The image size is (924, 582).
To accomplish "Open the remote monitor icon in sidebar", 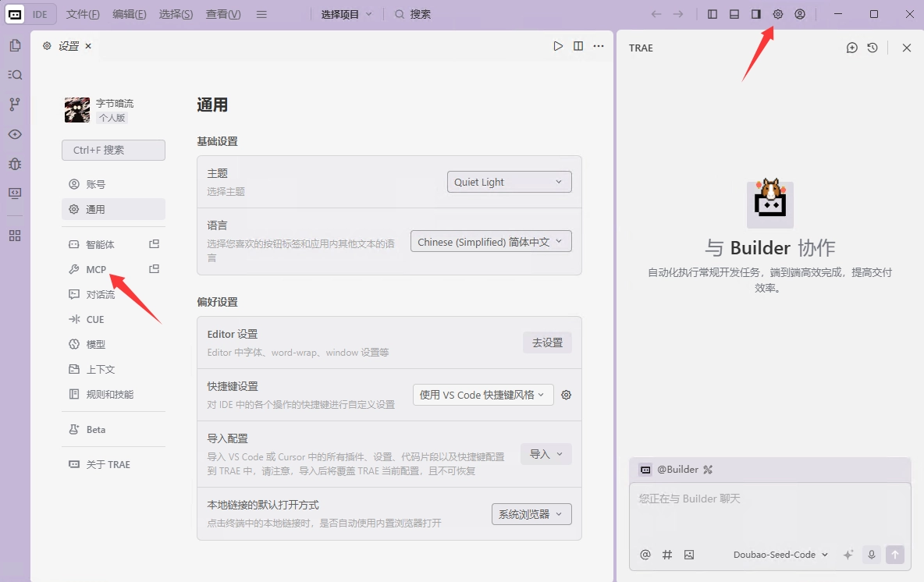I will pos(16,193).
